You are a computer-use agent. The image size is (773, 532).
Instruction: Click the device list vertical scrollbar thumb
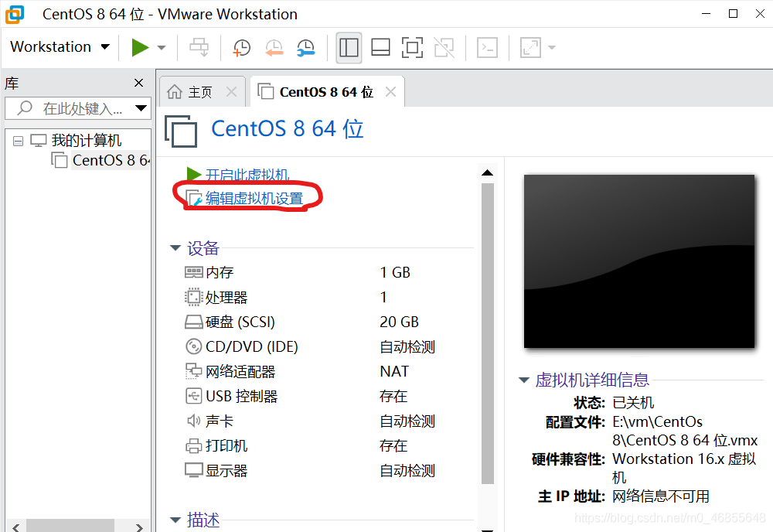[488, 333]
